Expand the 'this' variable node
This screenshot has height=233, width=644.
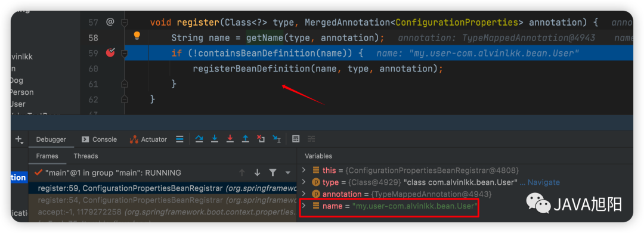(304, 170)
